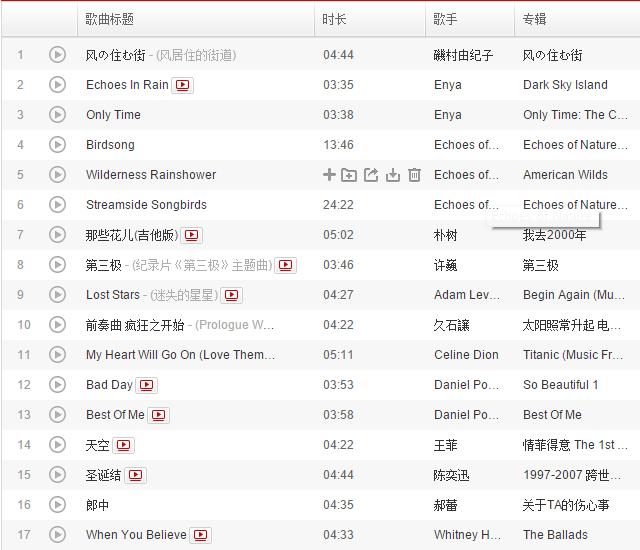Play the Birdsong track
The width and height of the screenshot is (640, 550).
[x=57, y=144]
